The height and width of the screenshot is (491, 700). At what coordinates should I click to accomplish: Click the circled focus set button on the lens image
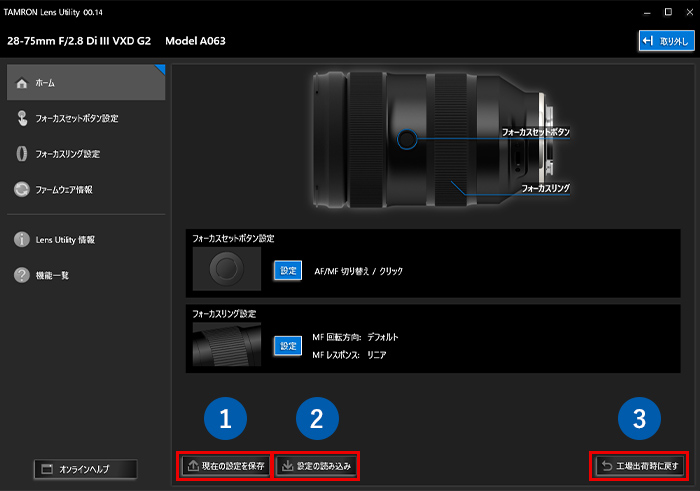click(x=407, y=139)
